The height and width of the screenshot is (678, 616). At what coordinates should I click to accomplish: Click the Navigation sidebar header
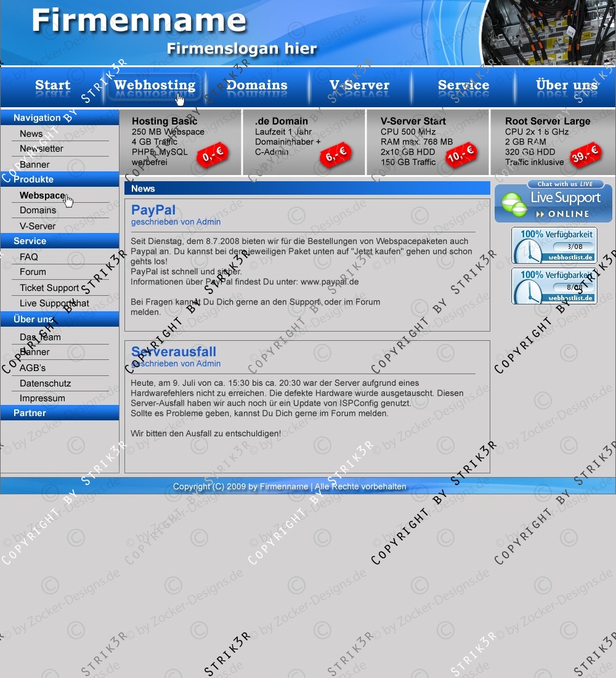pyautogui.click(x=60, y=118)
